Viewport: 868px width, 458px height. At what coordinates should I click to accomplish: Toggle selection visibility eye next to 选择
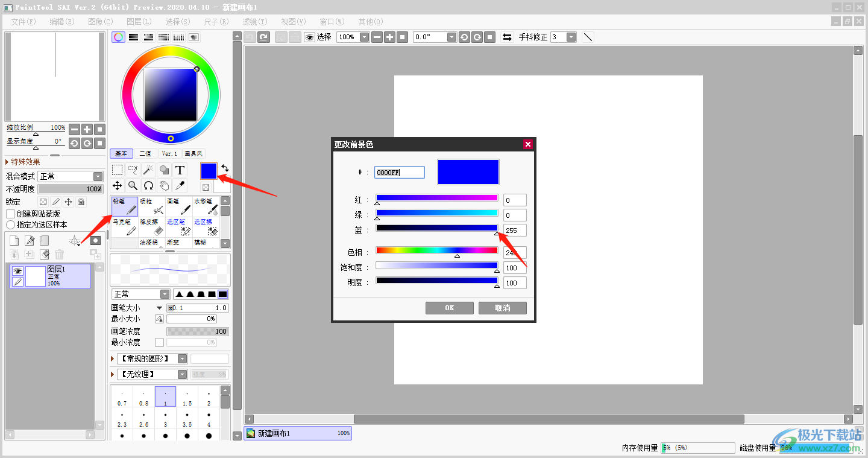tap(309, 37)
